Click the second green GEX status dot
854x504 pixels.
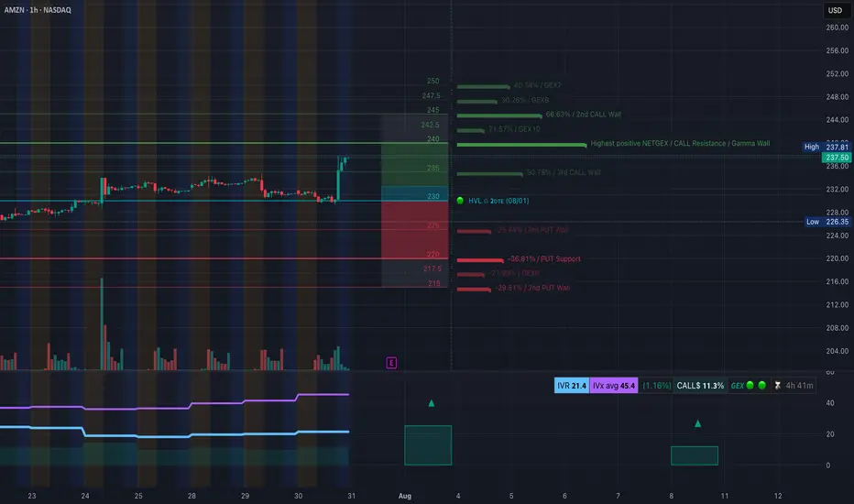[x=762, y=385]
